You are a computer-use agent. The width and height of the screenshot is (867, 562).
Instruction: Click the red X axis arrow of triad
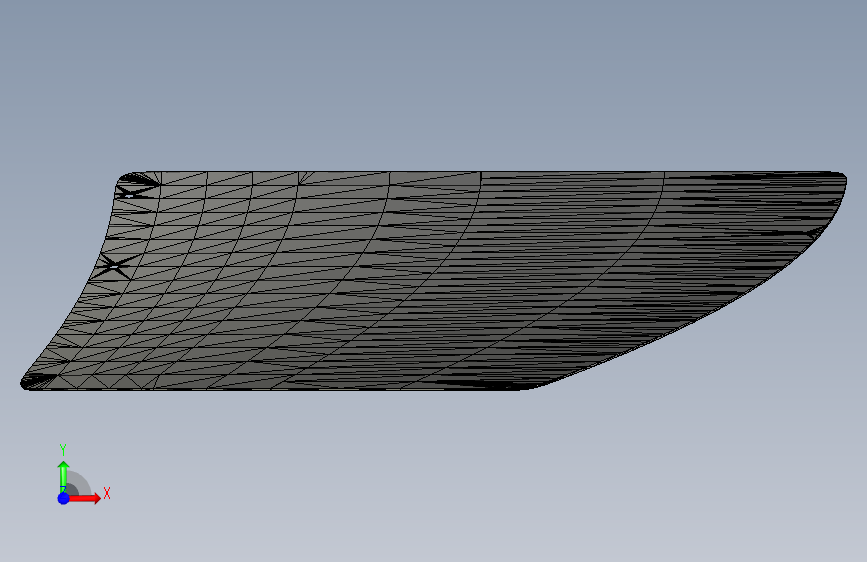pos(84,498)
